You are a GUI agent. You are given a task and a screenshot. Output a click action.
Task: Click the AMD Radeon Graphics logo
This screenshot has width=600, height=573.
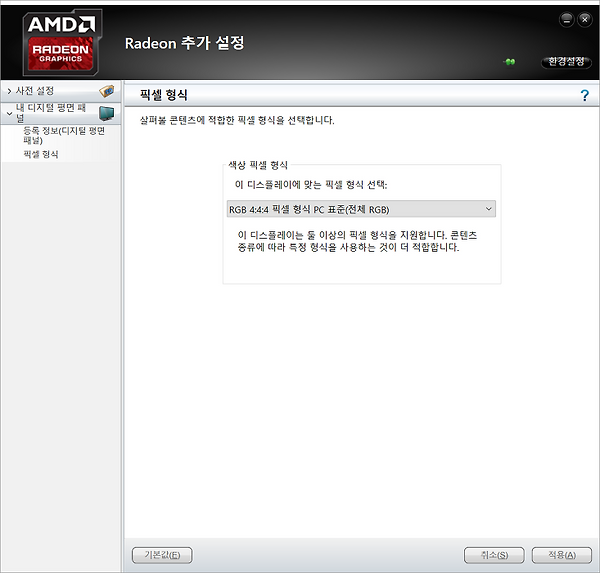62,42
